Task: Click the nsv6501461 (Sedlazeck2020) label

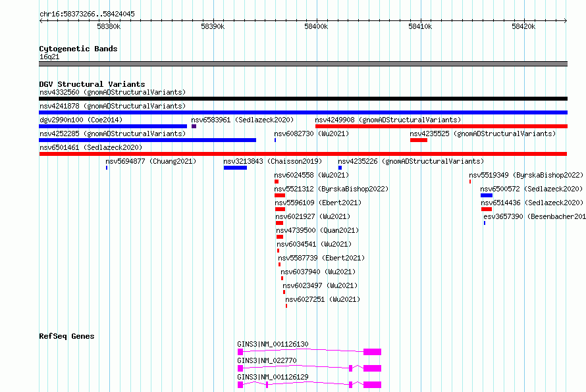Action: [x=91, y=147]
